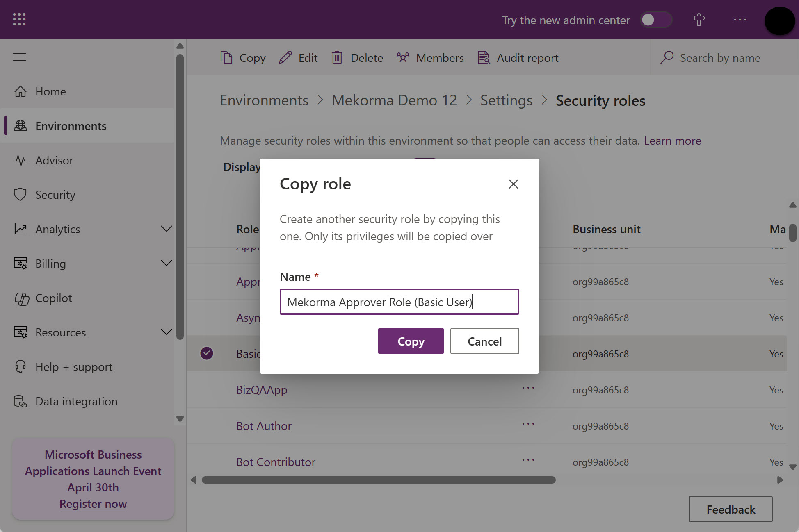Click the purple Copy button in dialog

[411, 341]
